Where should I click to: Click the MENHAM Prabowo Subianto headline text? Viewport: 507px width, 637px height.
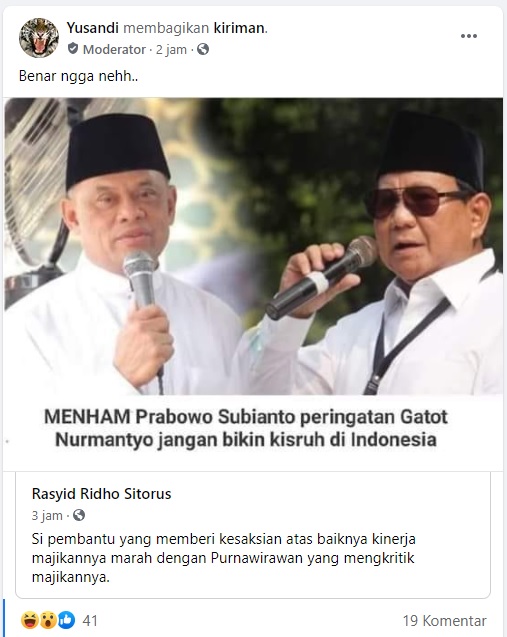[246, 428]
